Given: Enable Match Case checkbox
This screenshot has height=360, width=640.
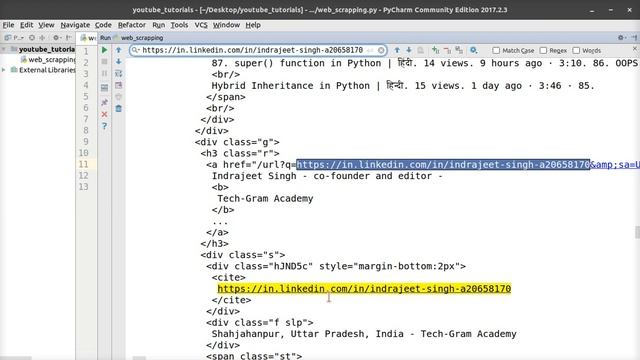Looking at the screenshot, I should (496, 50).
